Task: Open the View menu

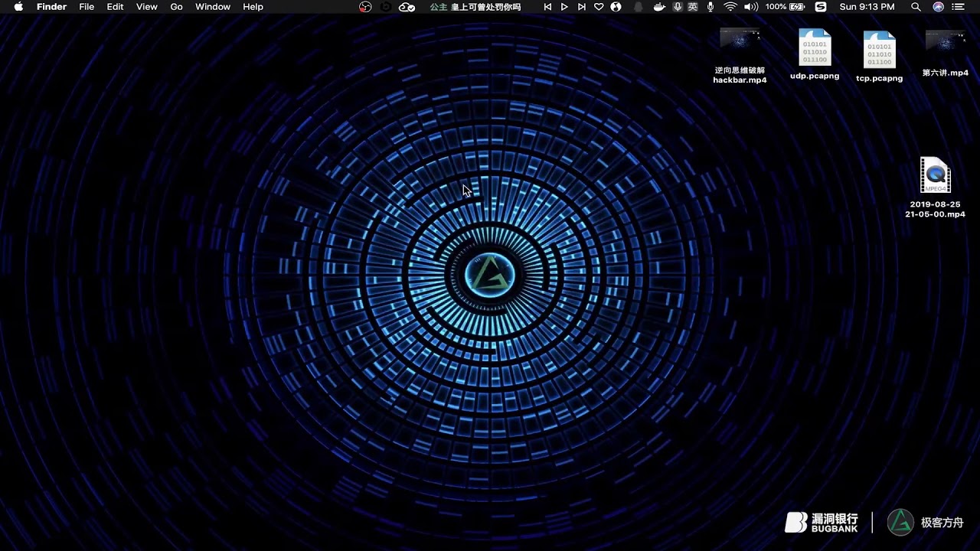Action: (146, 7)
